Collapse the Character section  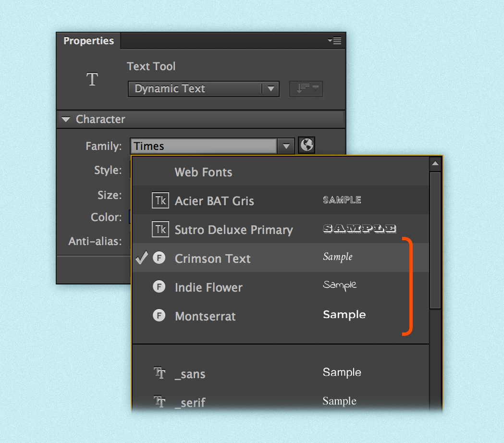click(x=65, y=119)
